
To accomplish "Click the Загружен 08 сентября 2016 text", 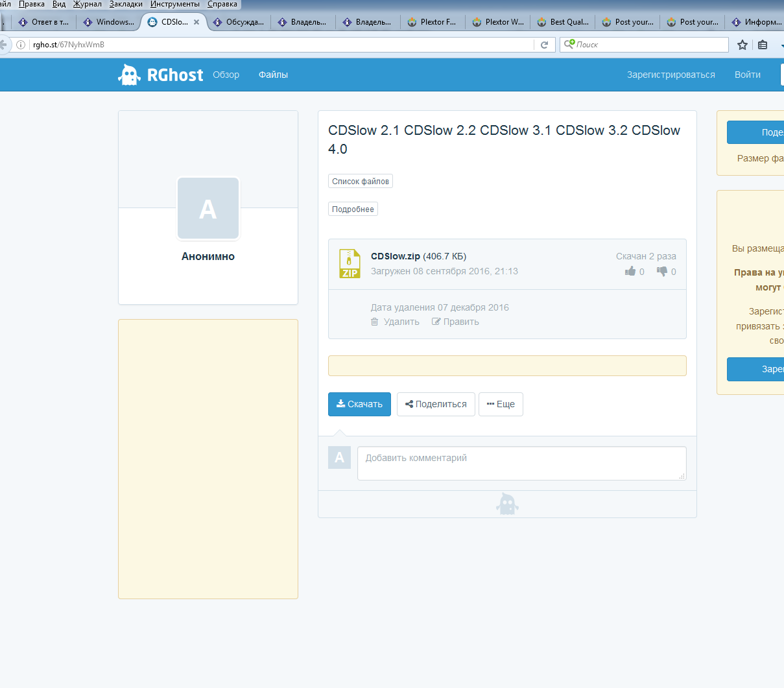I will [x=444, y=271].
